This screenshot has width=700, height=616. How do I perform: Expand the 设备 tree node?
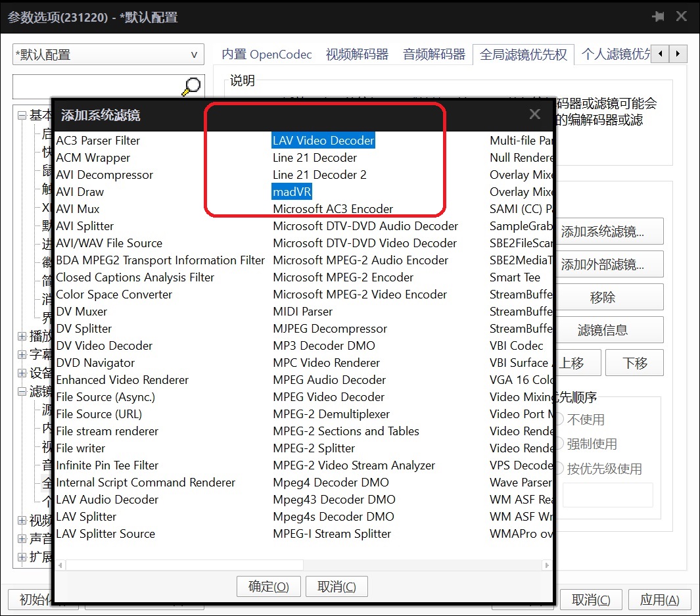pos(22,373)
